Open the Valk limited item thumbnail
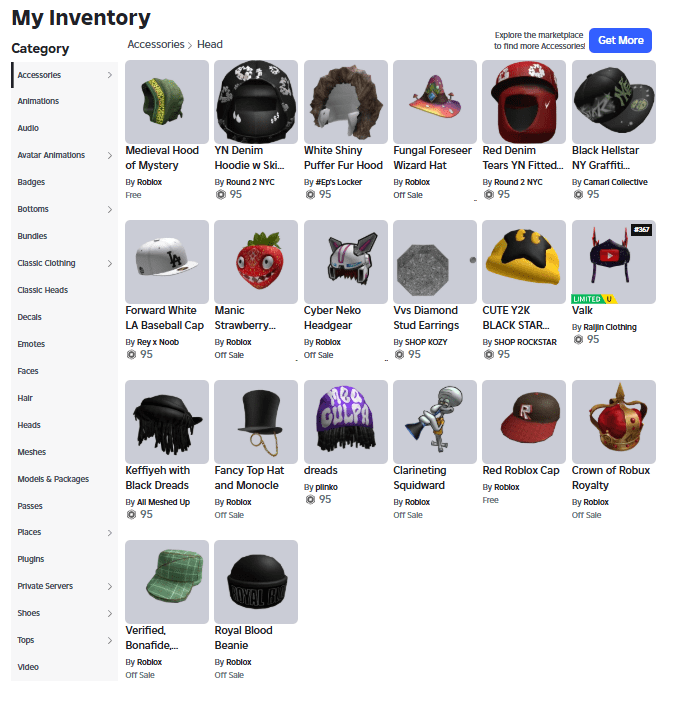This screenshot has width=682, height=703. click(x=613, y=262)
